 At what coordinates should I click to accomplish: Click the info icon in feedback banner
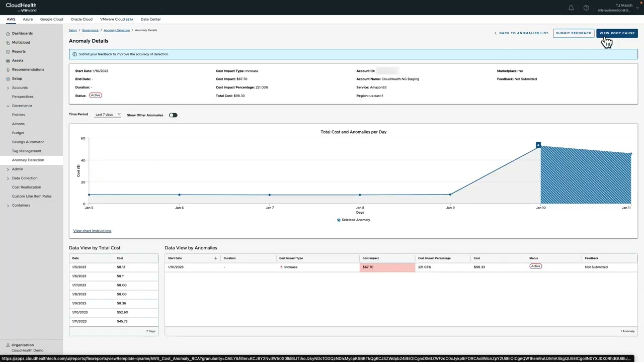(x=74, y=54)
